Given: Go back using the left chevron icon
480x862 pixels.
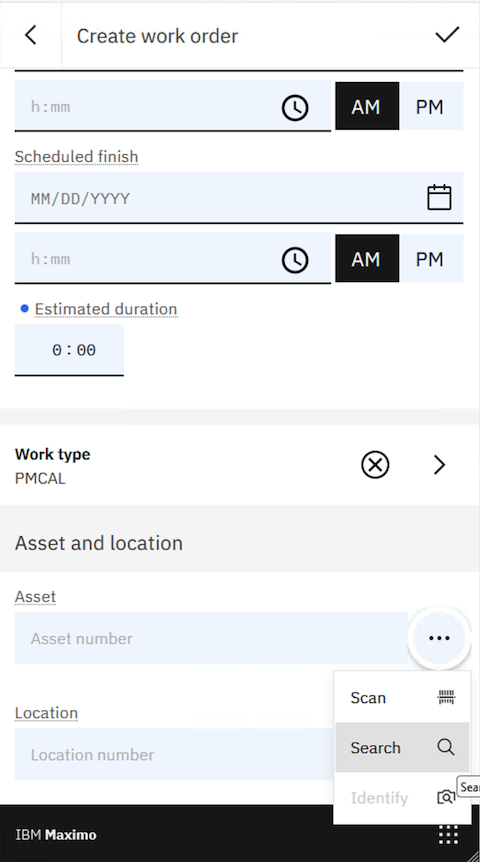Looking at the screenshot, I should (31, 35).
